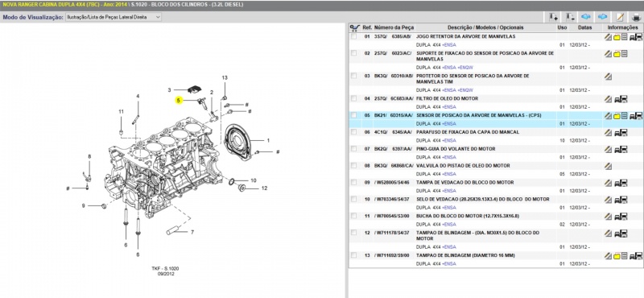Check the box for part 03 protetor
The image size is (644, 298).
point(353,76)
